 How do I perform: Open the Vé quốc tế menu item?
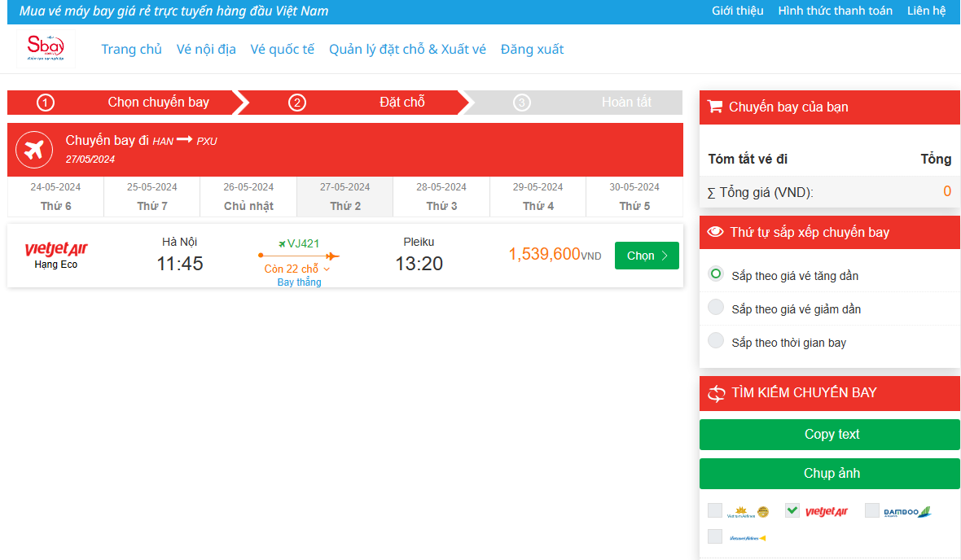point(282,49)
